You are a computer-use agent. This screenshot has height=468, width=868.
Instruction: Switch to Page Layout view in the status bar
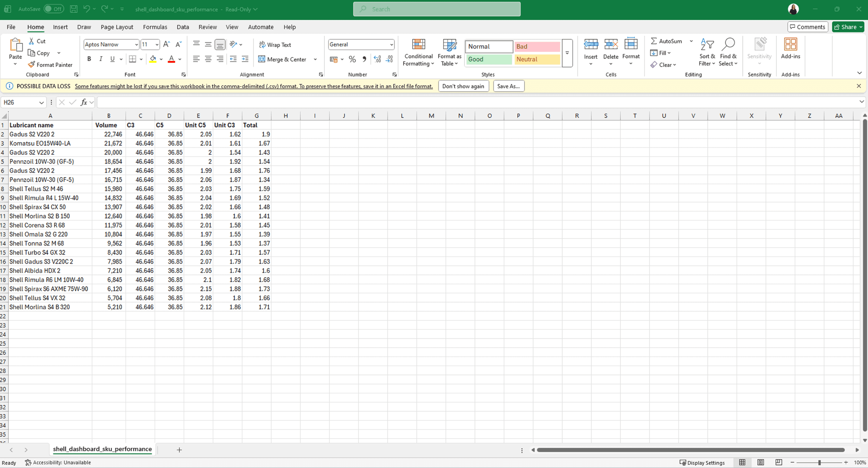[x=760, y=462]
